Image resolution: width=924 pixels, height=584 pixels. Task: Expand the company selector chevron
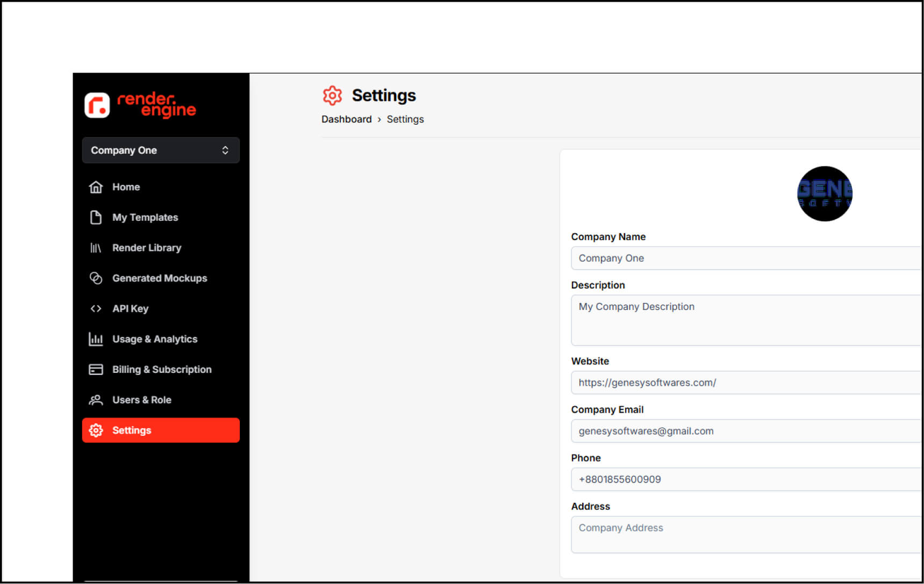click(x=225, y=150)
